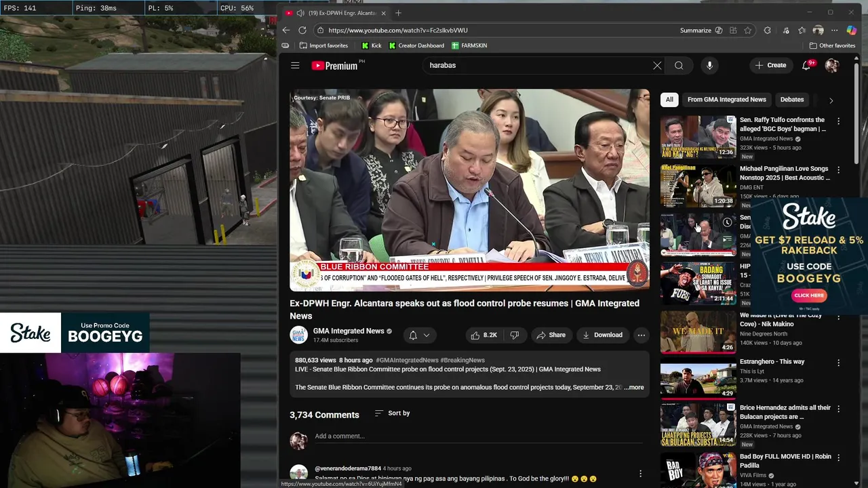Click Stake overlay CLICK HERE button

point(809,296)
